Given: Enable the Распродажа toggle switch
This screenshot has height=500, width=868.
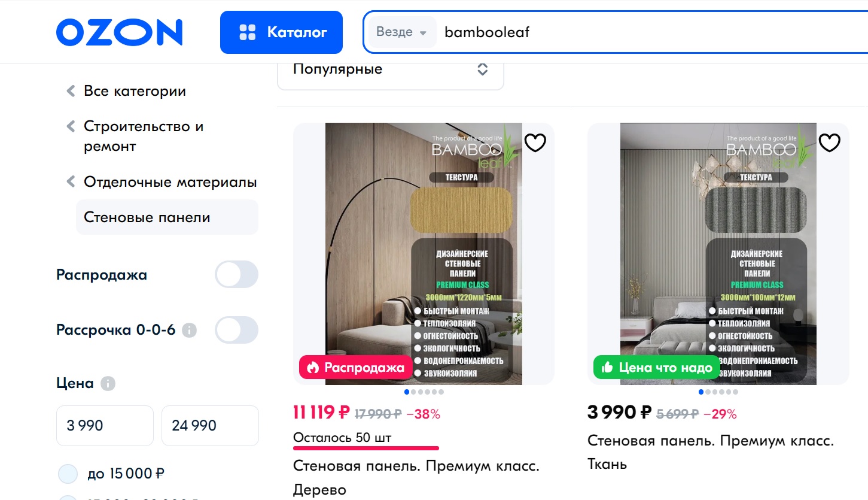Looking at the screenshot, I should point(236,275).
